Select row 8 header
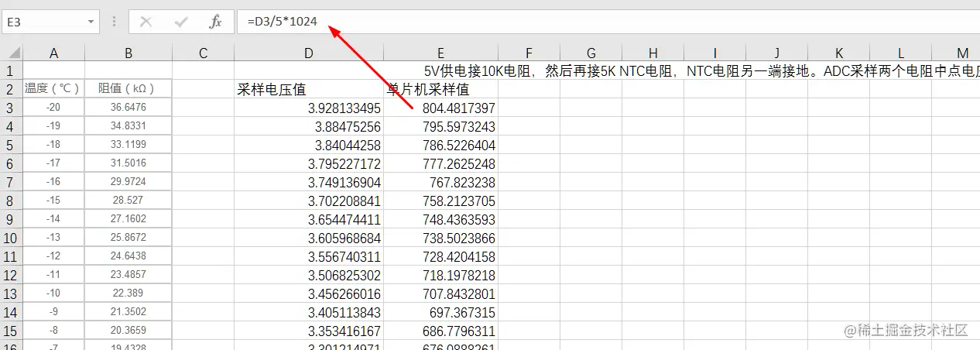This screenshot has height=350, width=980. point(11,201)
